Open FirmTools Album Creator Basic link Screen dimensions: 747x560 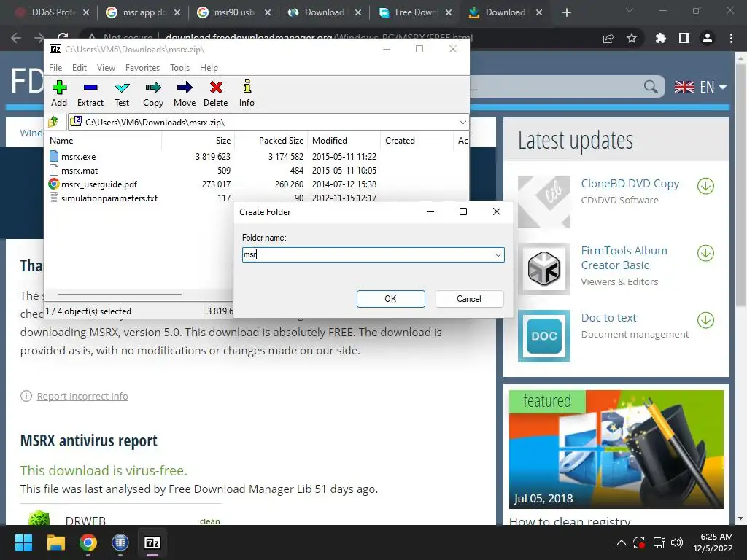[x=624, y=257]
